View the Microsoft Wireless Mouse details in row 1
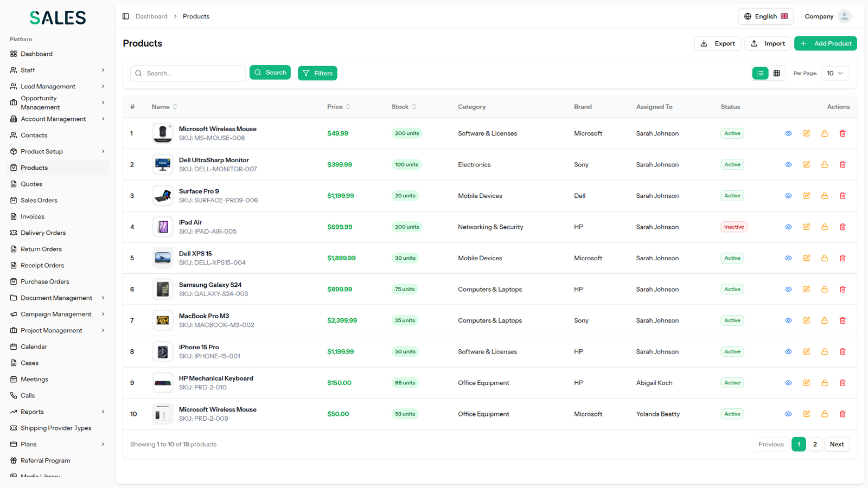The height and width of the screenshot is (488, 868). tap(788, 133)
